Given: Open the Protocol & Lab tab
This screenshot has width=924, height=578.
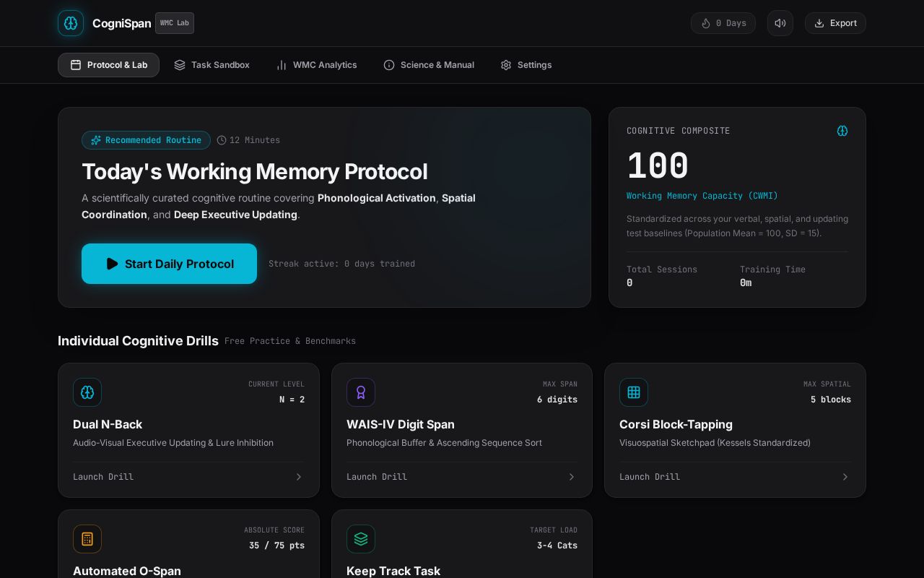Looking at the screenshot, I should click(x=108, y=65).
